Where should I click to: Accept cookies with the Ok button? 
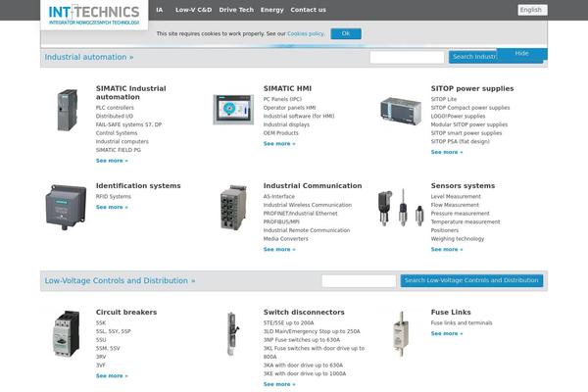click(346, 33)
